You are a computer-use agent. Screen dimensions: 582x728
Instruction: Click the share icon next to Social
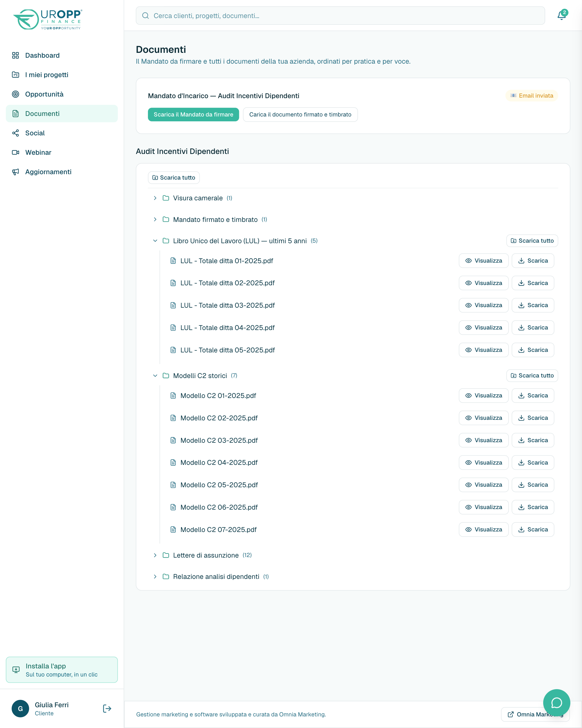[x=16, y=133]
